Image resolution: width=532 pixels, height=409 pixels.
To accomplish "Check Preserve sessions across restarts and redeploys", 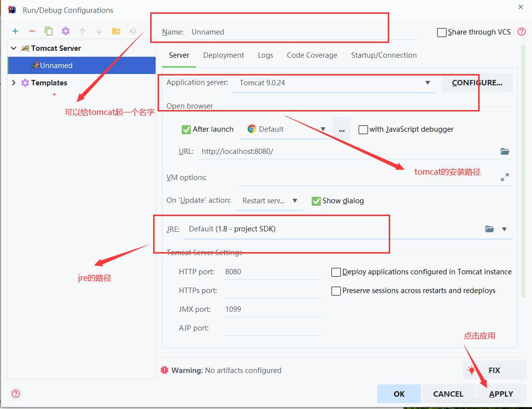I will tap(336, 291).
